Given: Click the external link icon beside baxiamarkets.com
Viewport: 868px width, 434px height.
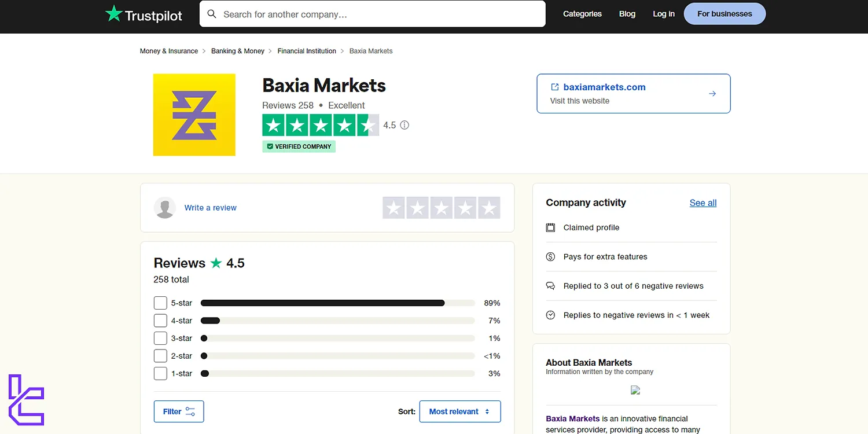Looking at the screenshot, I should [x=554, y=87].
